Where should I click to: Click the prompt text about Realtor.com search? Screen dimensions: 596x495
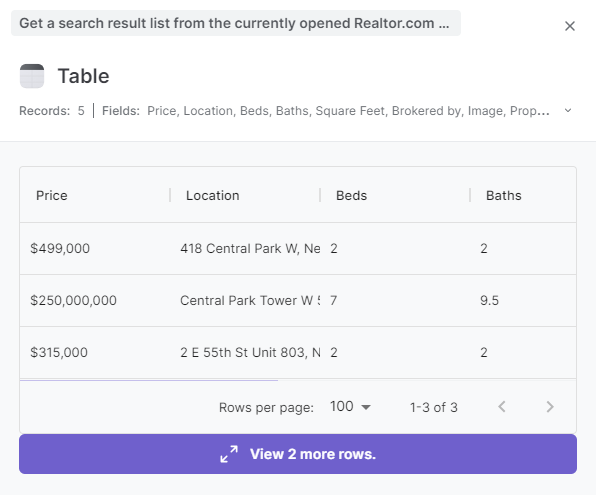[236, 23]
